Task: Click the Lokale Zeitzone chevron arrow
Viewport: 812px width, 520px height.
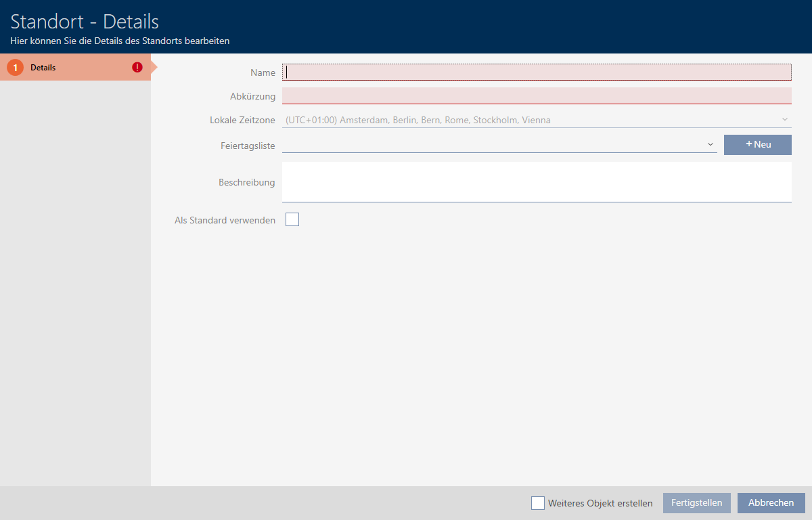Action: pos(785,119)
